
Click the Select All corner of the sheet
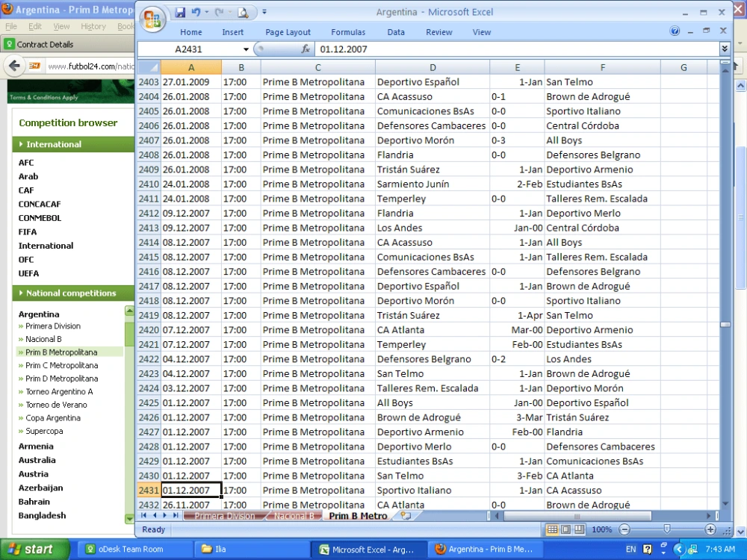[x=149, y=67]
